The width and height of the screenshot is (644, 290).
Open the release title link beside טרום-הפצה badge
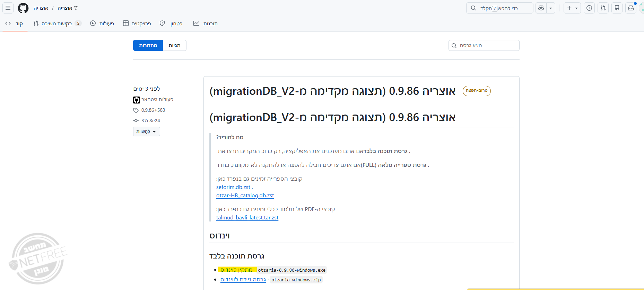pos(332,91)
